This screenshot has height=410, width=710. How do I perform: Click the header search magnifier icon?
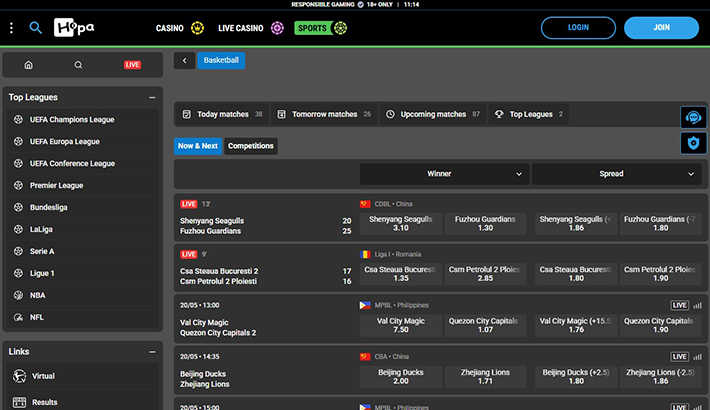(35, 28)
